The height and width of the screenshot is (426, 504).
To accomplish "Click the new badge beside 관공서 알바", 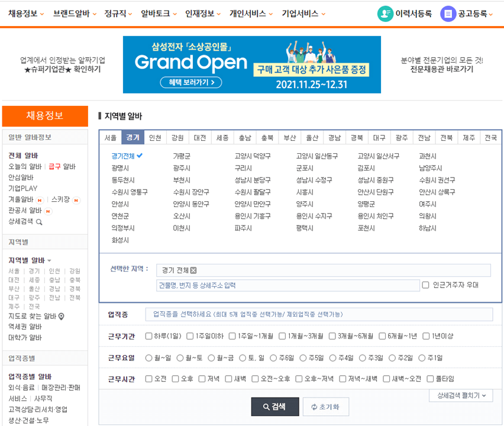I will 48,211.
